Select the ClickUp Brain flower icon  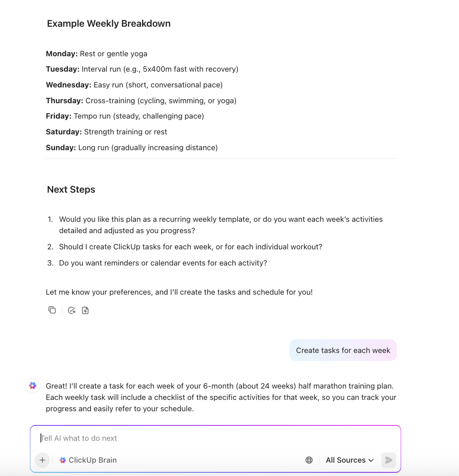click(63, 460)
